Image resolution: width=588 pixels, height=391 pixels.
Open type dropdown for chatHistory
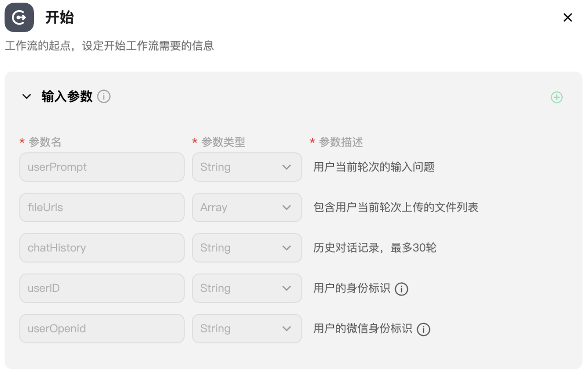point(247,248)
